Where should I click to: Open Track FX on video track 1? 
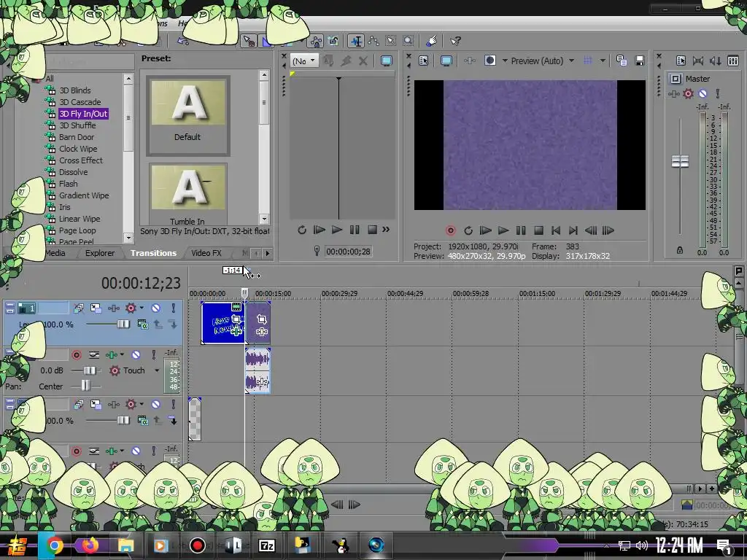click(x=113, y=308)
